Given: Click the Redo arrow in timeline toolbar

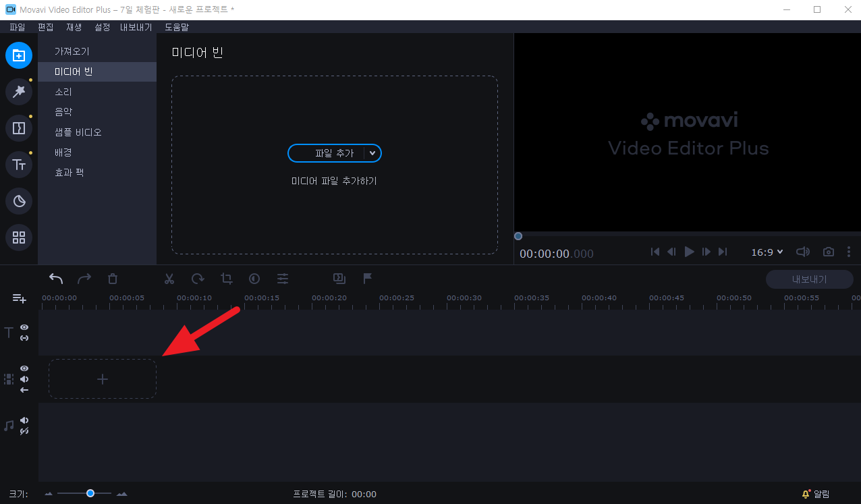Looking at the screenshot, I should coord(84,279).
